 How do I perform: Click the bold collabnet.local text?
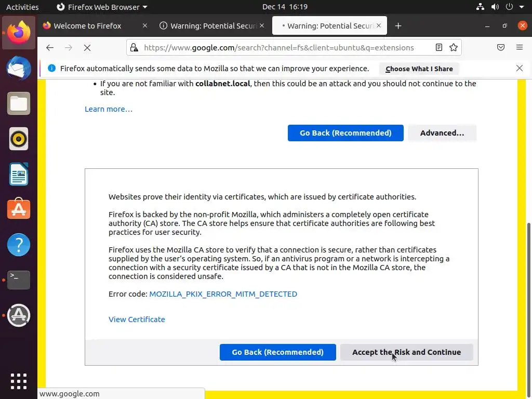(222, 84)
